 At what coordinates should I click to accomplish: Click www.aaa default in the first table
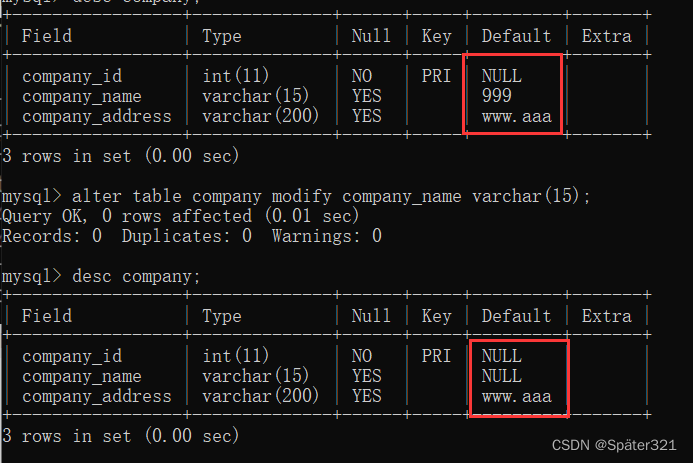pos(516,116)
